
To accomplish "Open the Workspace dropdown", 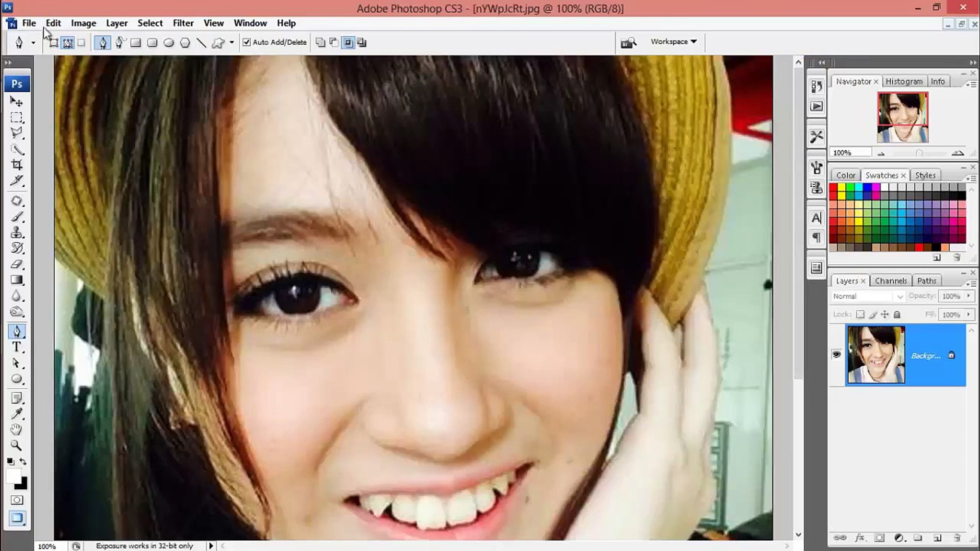I will pyautogui.click(x=673, y=42).
